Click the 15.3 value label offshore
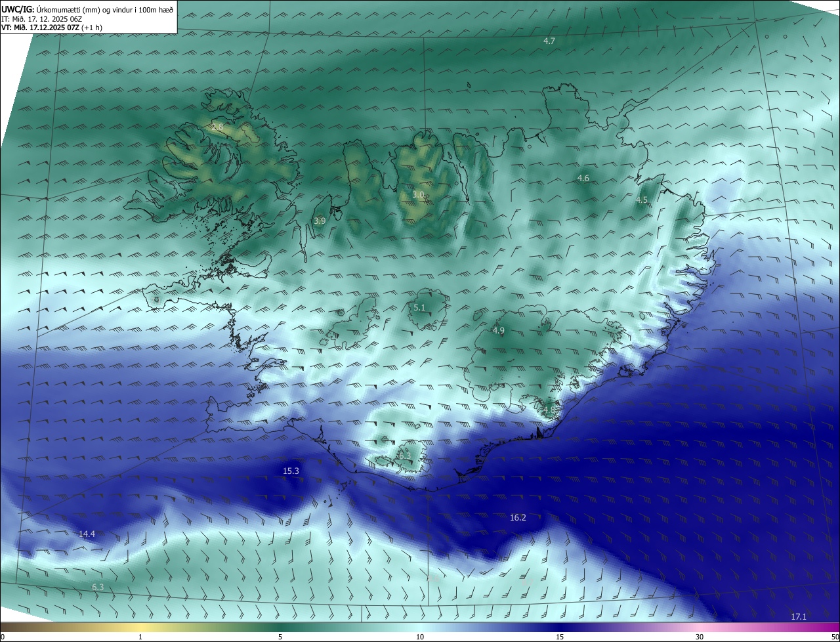840x642 pixels. point(291,471)
